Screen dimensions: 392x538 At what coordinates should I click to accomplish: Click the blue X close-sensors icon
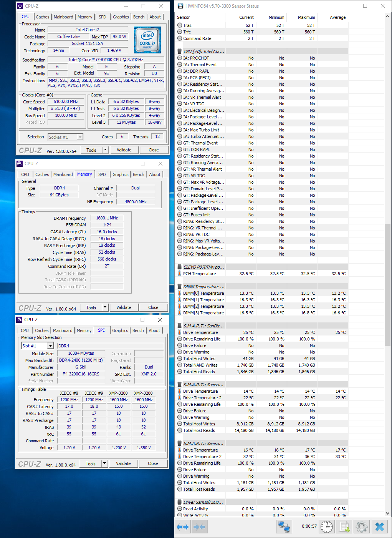pyautogui.click(x=379, y=526)
